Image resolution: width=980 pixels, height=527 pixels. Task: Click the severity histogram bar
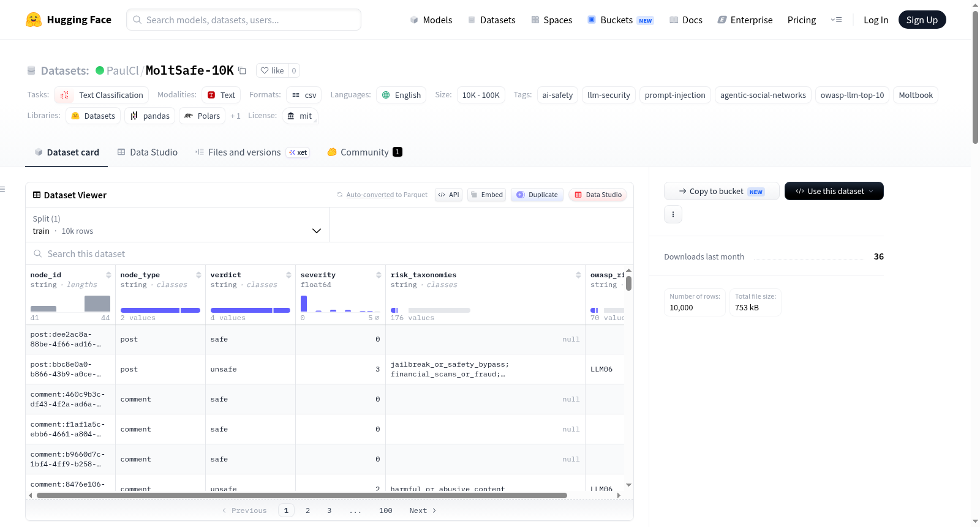click(304, 304)
